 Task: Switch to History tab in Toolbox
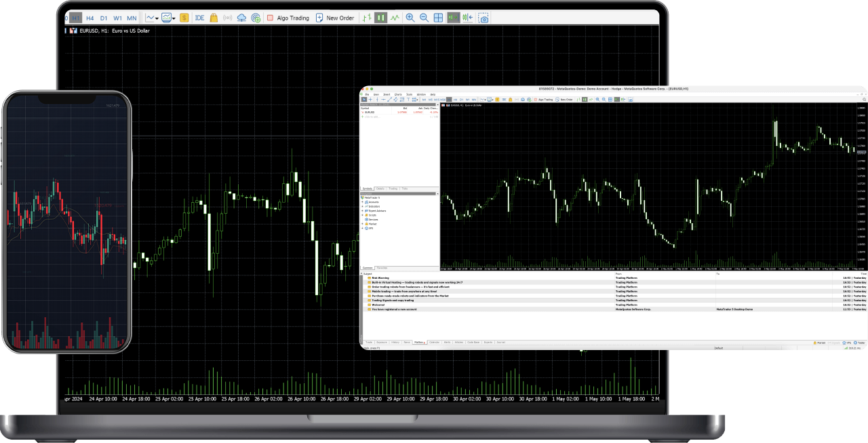[x=395, y=343]
